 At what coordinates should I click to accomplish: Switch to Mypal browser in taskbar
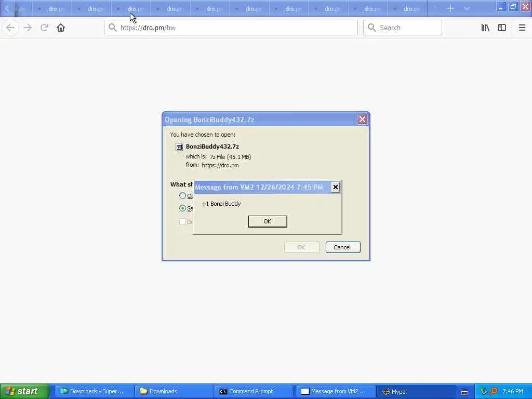click(x=416, y=391)
